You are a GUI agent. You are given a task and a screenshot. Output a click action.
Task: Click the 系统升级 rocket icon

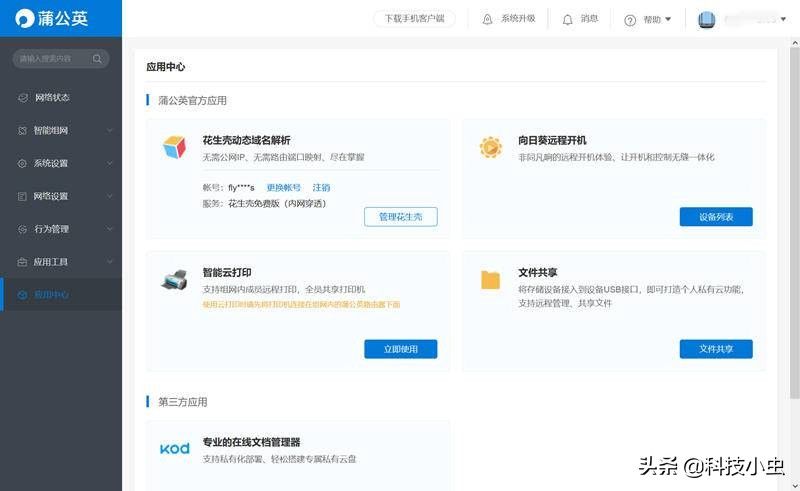(x=487, y=19)
